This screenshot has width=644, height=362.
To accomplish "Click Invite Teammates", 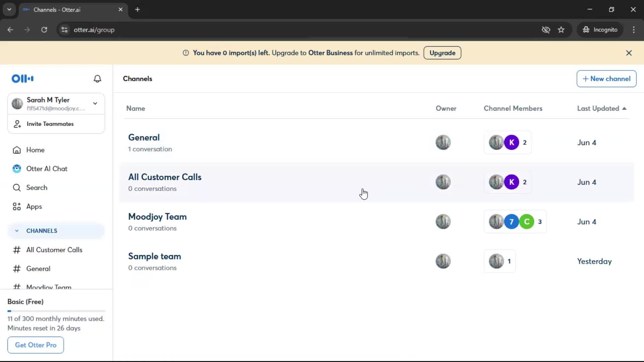I will 50,124.
